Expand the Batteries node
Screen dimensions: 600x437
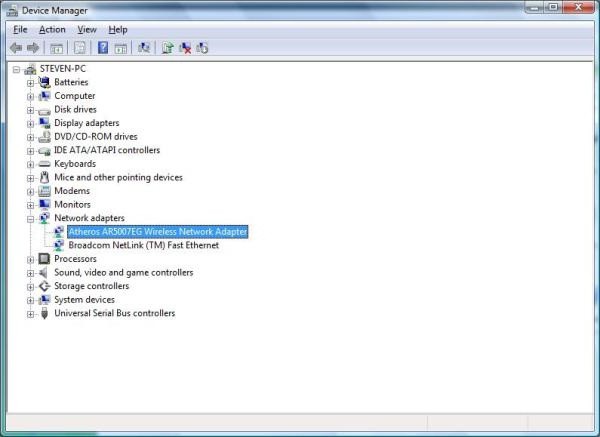[x=31, y=83]
